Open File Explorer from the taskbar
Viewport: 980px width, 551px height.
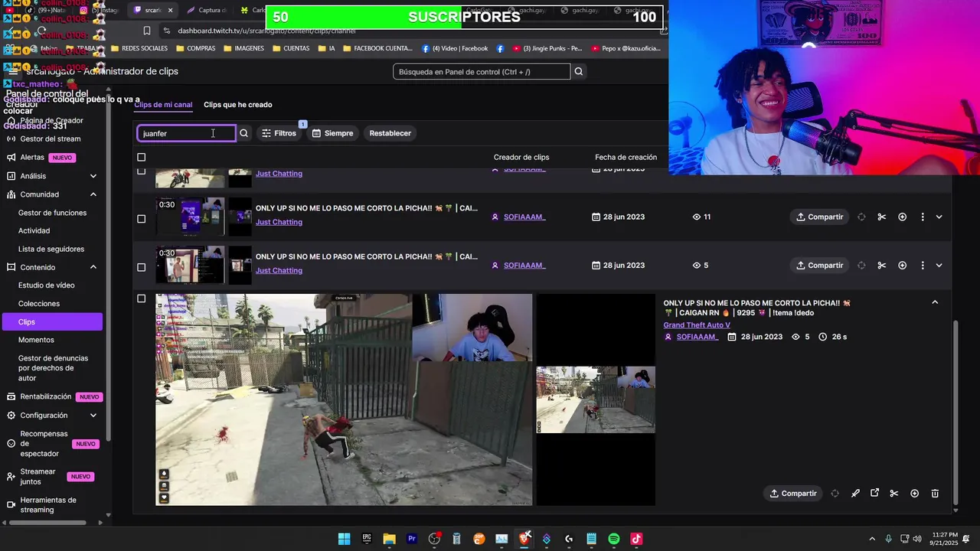389,539
